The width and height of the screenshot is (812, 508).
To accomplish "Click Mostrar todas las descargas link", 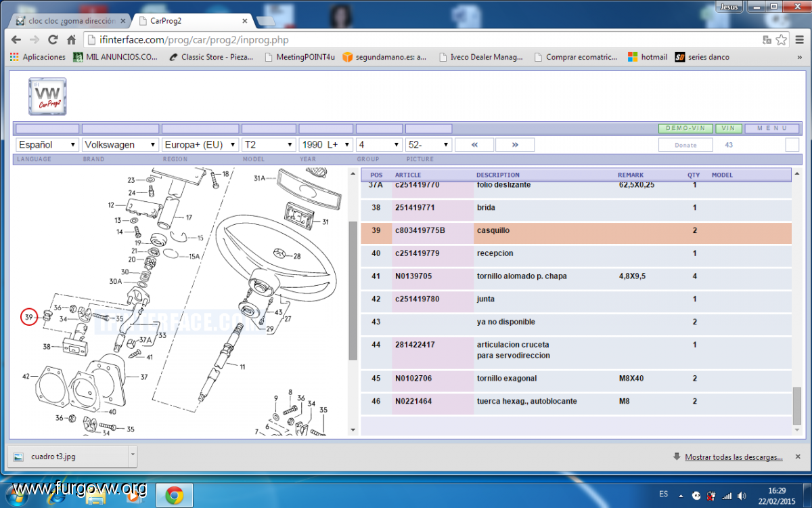I will [734, 457].
